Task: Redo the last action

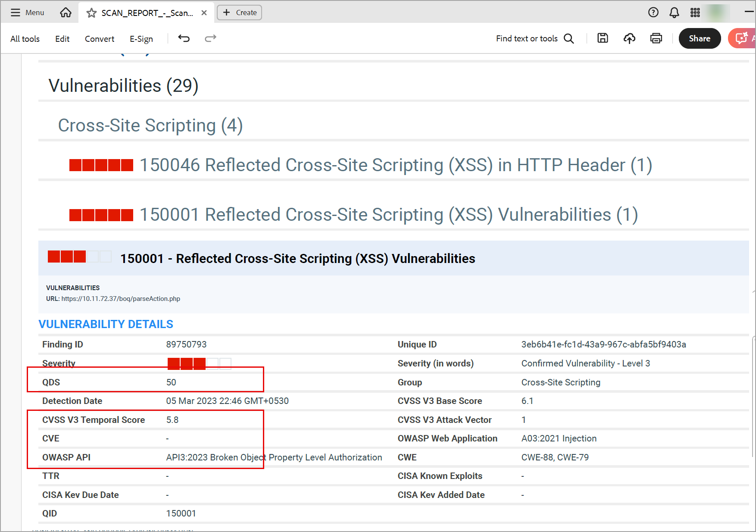Action: (x=210, y=38)
